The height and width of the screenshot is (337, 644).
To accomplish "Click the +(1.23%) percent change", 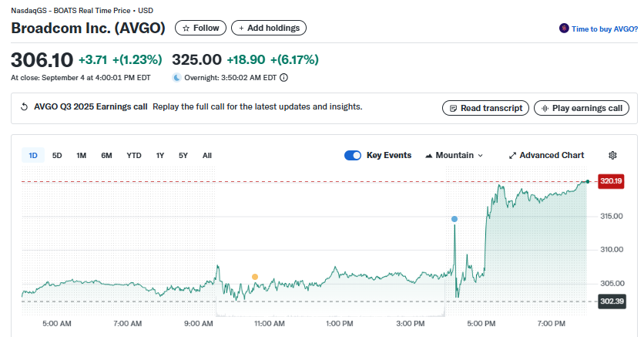I will coord(137,60).
